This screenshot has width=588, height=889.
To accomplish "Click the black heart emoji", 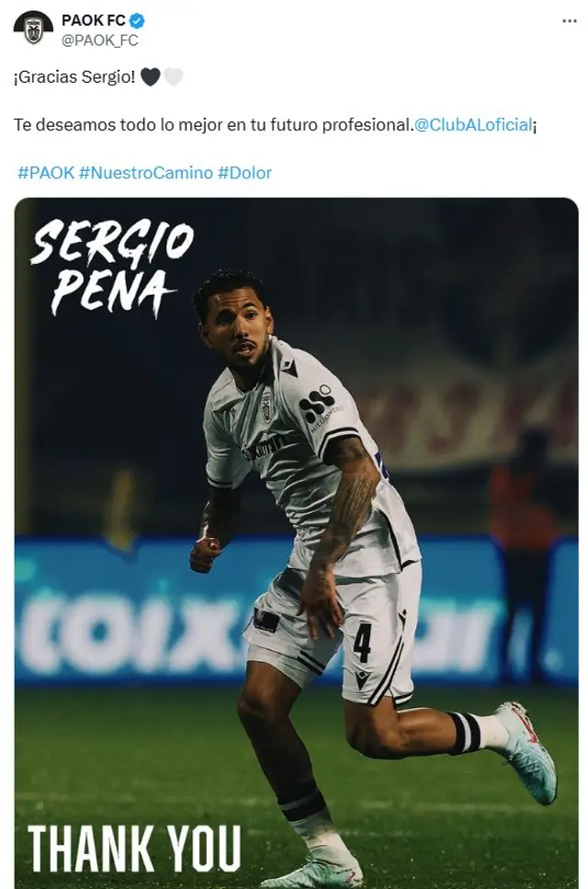I will (x=150, y=76).
